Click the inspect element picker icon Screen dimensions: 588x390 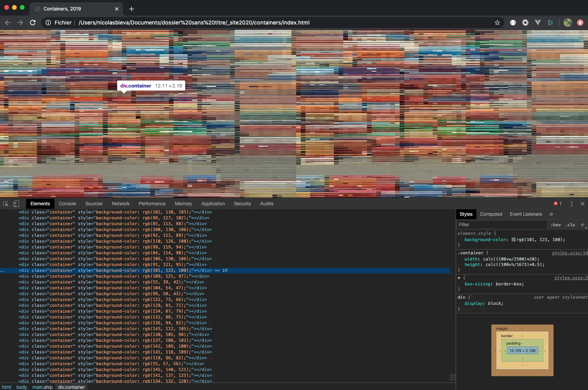(6, 204)
